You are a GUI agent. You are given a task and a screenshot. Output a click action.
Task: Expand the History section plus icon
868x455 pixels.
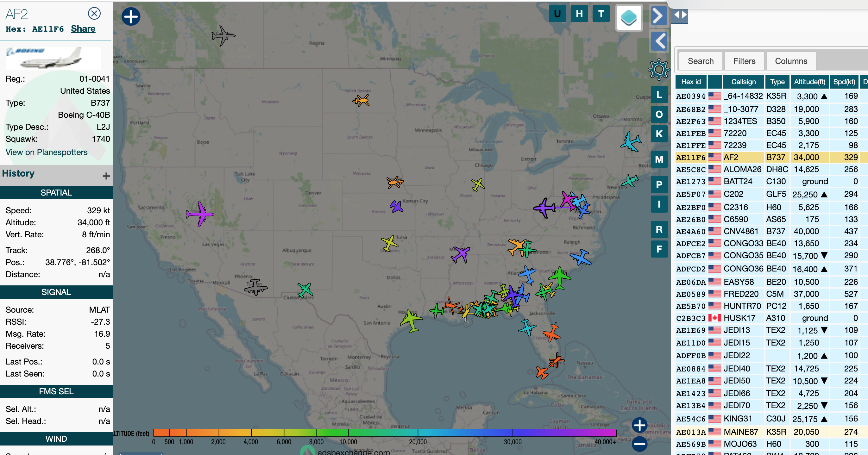[x=106, y=176]
